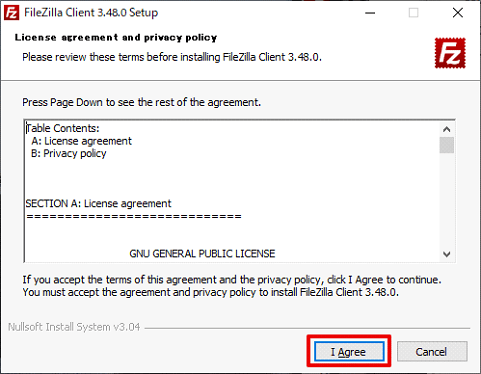Click the large red FileZilla logo
The height and width of the screenshot is (374, 481).
click(x=450, y=53)
